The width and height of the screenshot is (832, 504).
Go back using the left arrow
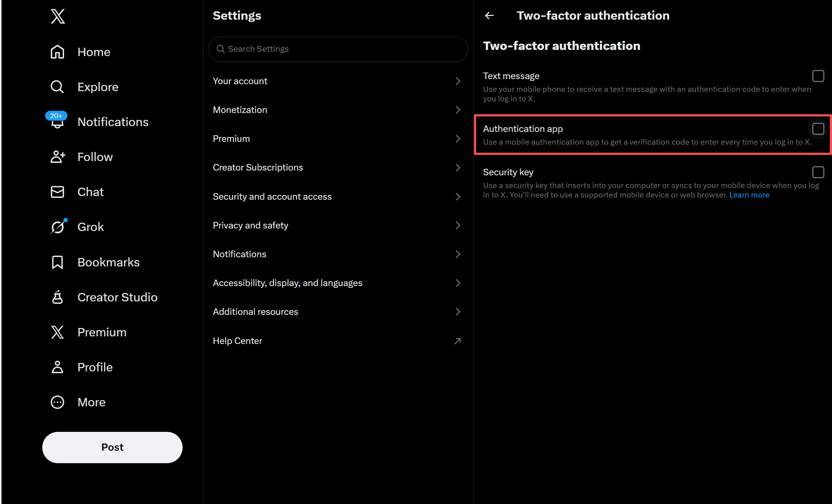click(489, 15)
